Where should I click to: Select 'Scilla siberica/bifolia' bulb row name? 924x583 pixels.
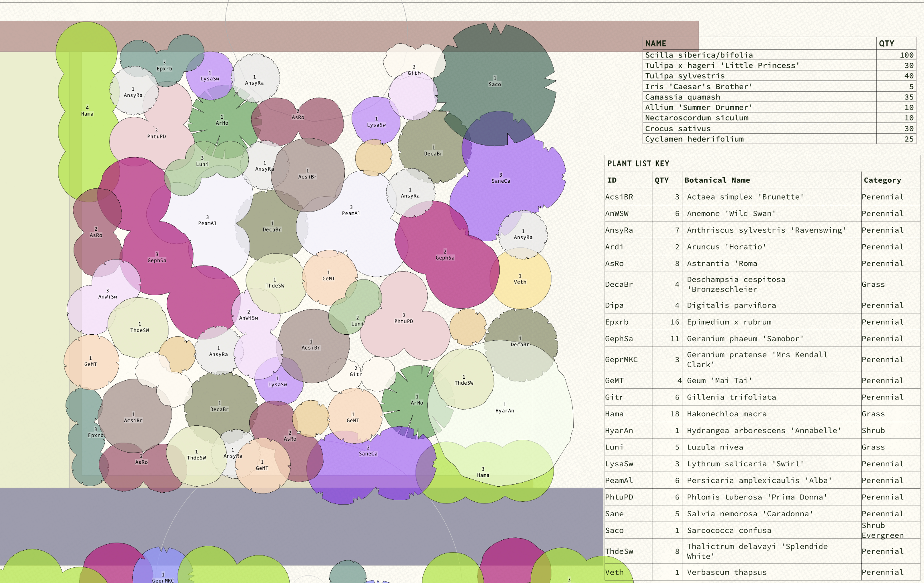pos(699,55)
